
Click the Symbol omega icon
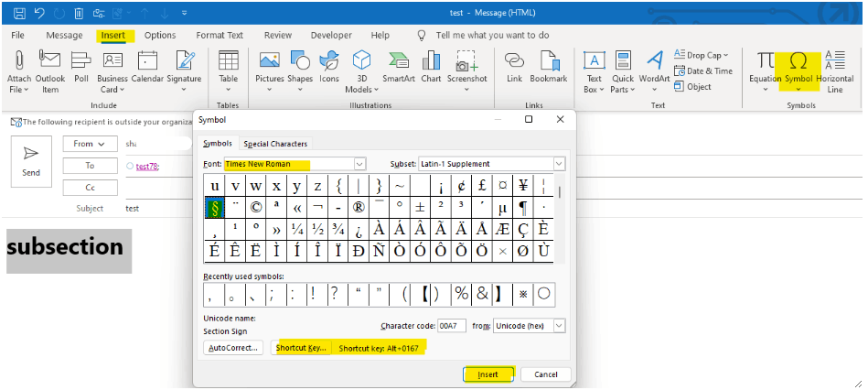pyautogui.click(x=798, y=61)
